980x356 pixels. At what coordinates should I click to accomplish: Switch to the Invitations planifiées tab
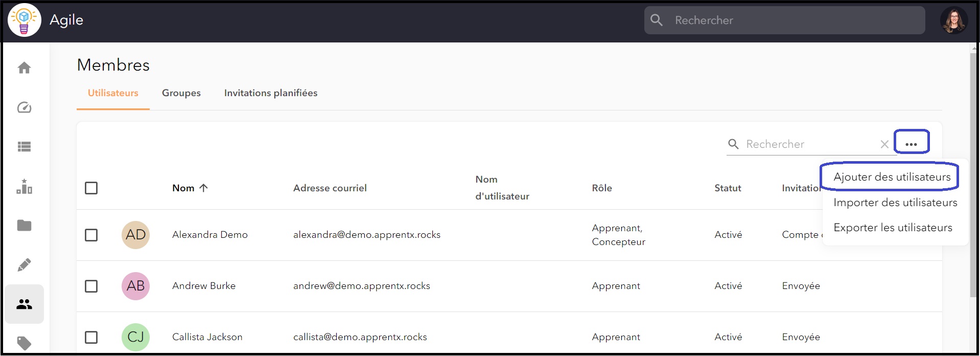pyautogui.click(x=271, y=93)
